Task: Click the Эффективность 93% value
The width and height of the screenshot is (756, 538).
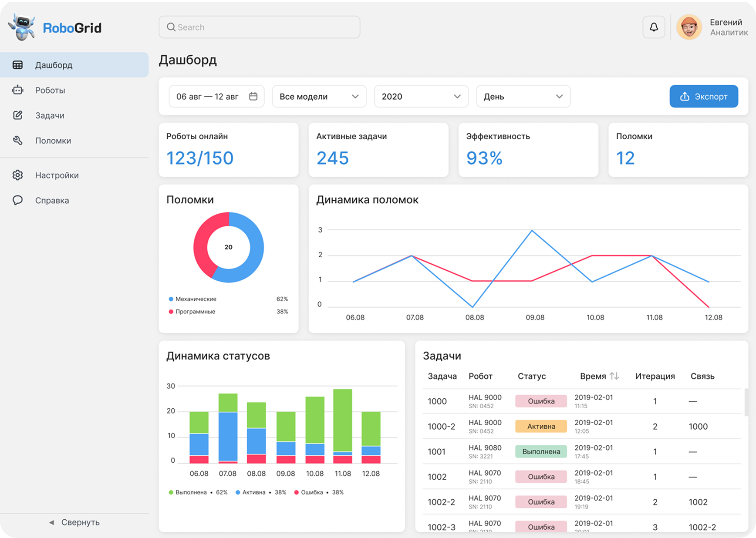Action: (x=484, y=158)
